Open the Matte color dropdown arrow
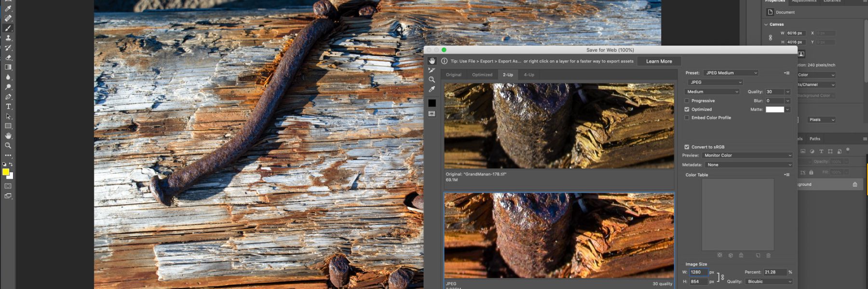Screen dimensions: 868x289 pyautogui.click(x=787, y=109)
